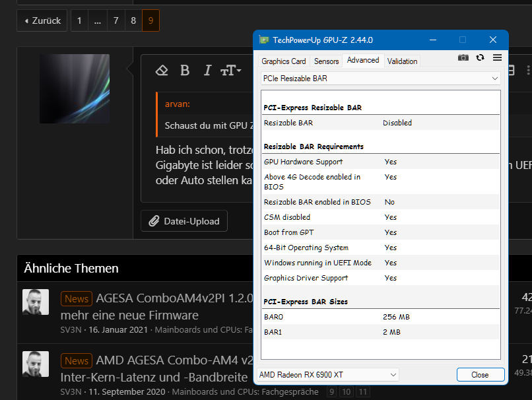Screen dimensions: 532x400
Task: Minimize the GPU-Z window
Action: (x=433, y=40)
